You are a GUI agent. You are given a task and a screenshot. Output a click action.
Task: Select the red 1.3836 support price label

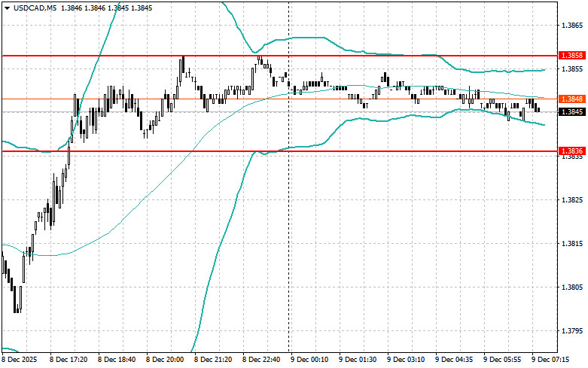coord(572,151)
